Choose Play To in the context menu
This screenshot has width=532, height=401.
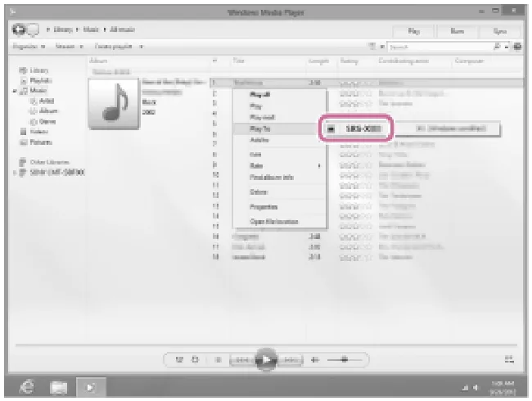tap(275, 129)
